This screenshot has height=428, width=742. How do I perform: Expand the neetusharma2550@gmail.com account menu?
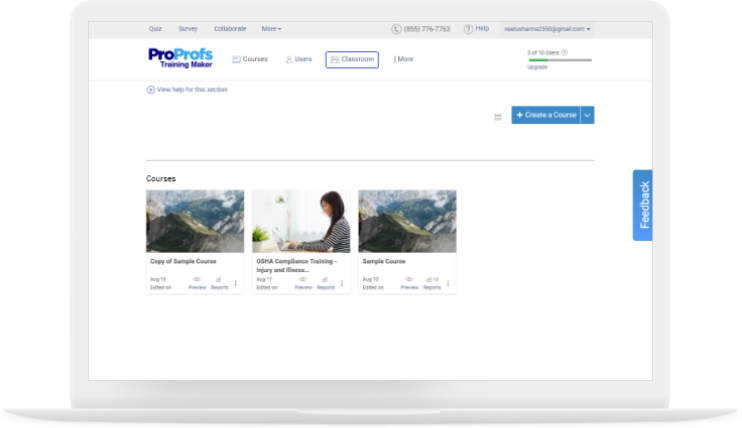547,29
